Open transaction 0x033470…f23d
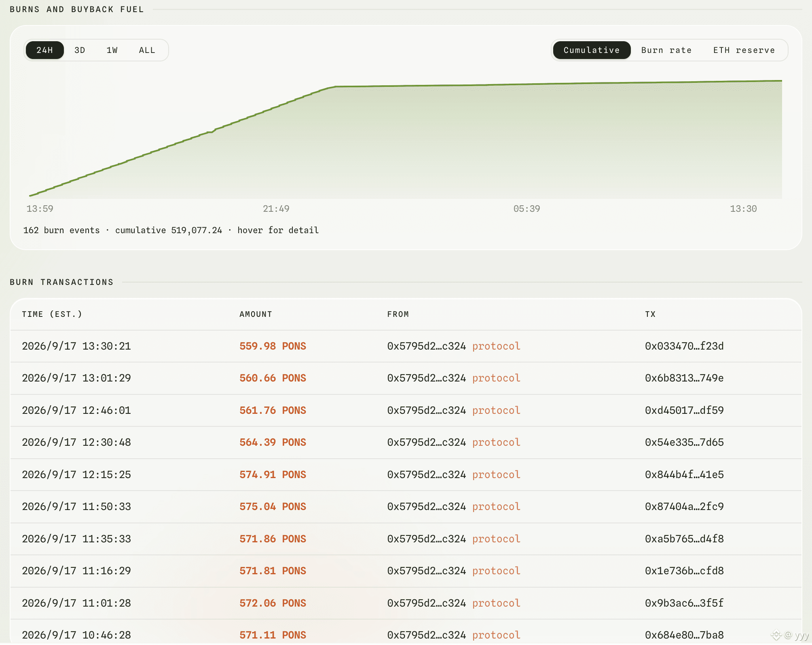This screenshot has height=645, width=812. [x=684, y=346]
